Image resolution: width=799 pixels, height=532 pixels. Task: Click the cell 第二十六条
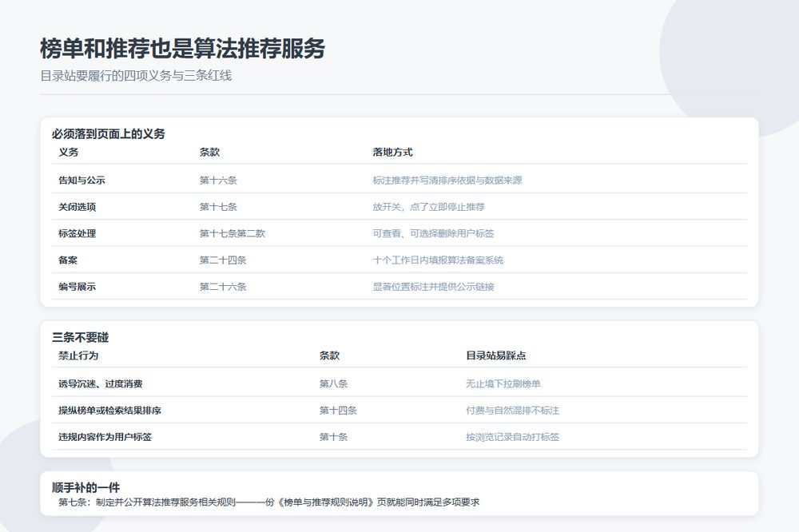(x=223, y=287)
